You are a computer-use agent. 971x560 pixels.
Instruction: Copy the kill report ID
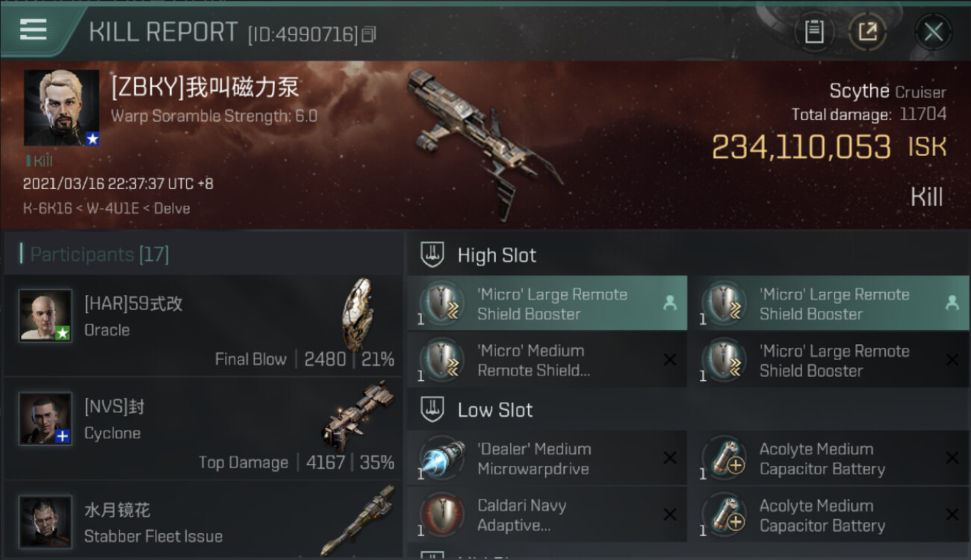tap(369, 34)
